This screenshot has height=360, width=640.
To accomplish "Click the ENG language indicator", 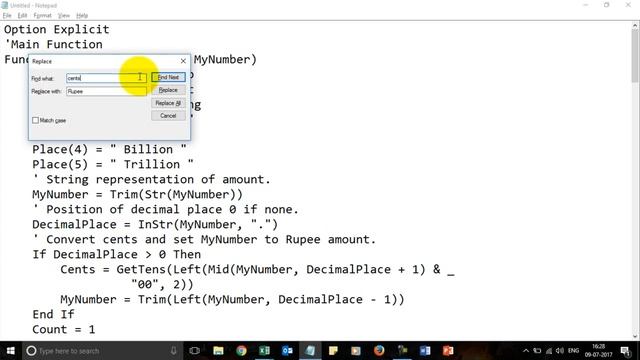I will [x=573, y=351].
